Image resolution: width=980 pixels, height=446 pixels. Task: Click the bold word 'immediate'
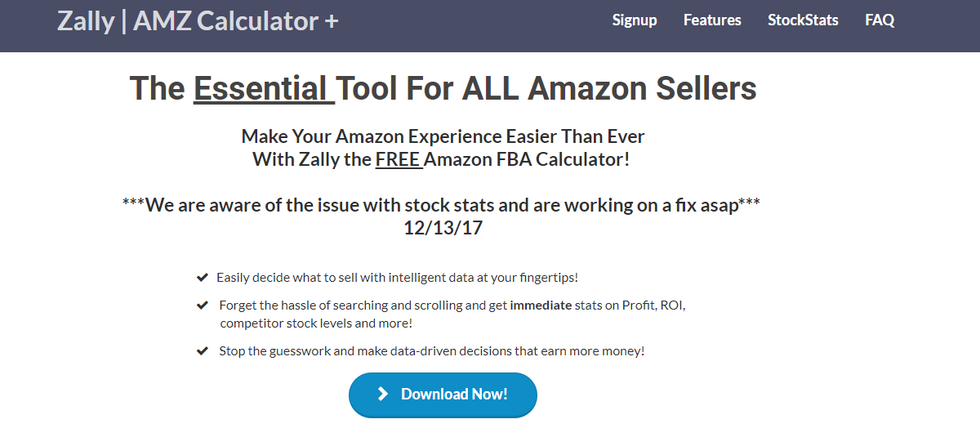(541, 306)
